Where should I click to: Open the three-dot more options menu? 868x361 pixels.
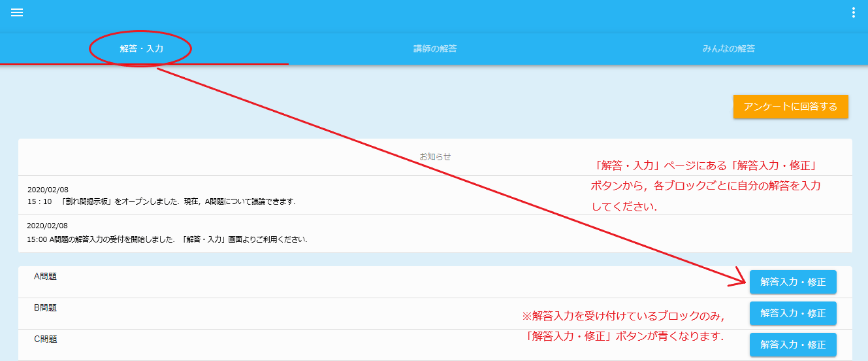coord(853,12)
